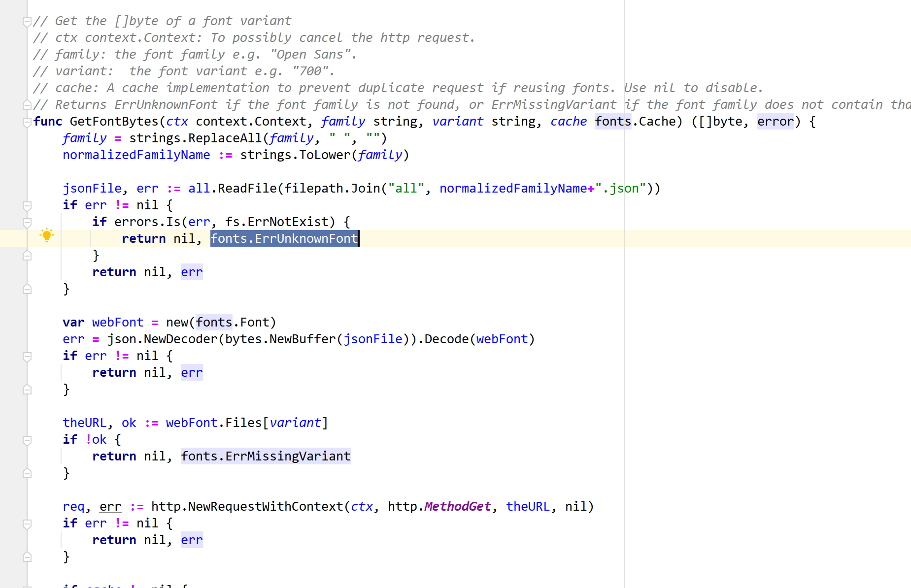Image resolution: width=911 pixels, height=588 pixels.
Task: Click the jsonFile variable declaration
Action: [92, 189]
